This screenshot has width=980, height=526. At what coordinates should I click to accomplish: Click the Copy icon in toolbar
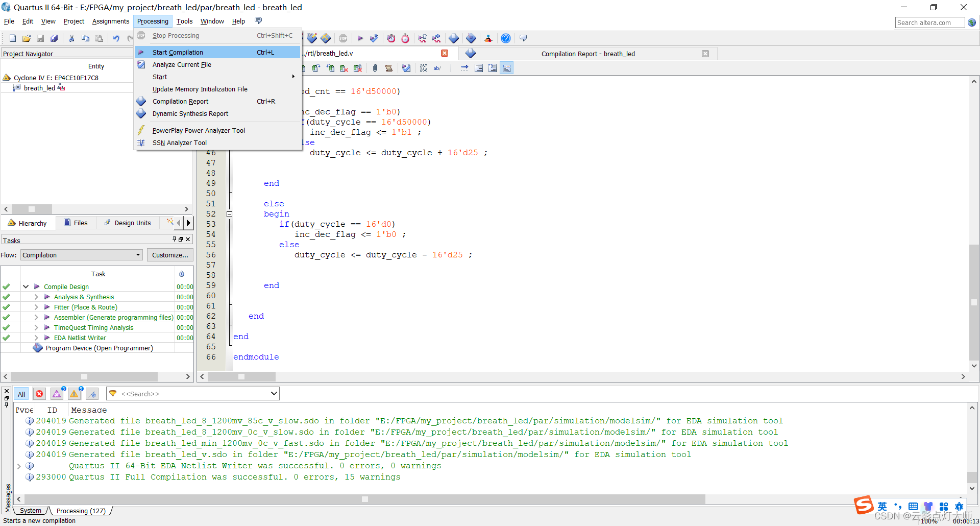click(85, 38)
